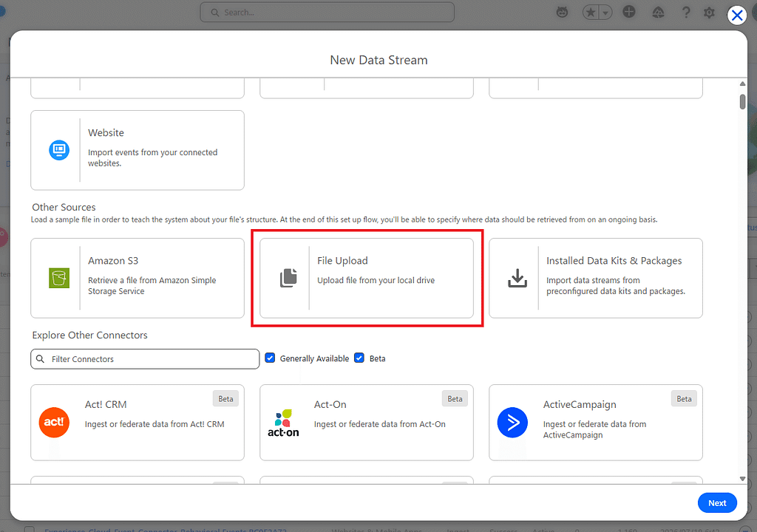
Task: Click the Beta badge on ActiveCampaign
Action: pyautogui.click(x=684, y=399)
